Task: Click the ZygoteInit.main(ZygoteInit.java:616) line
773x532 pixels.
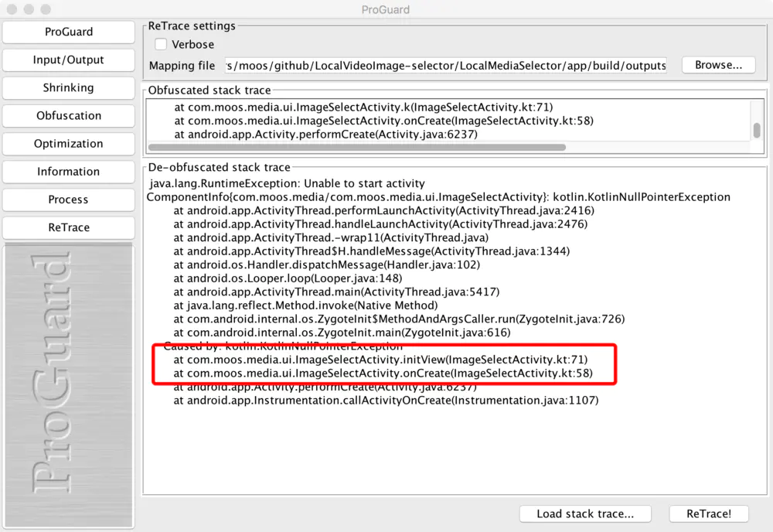Action: point(342,332)
